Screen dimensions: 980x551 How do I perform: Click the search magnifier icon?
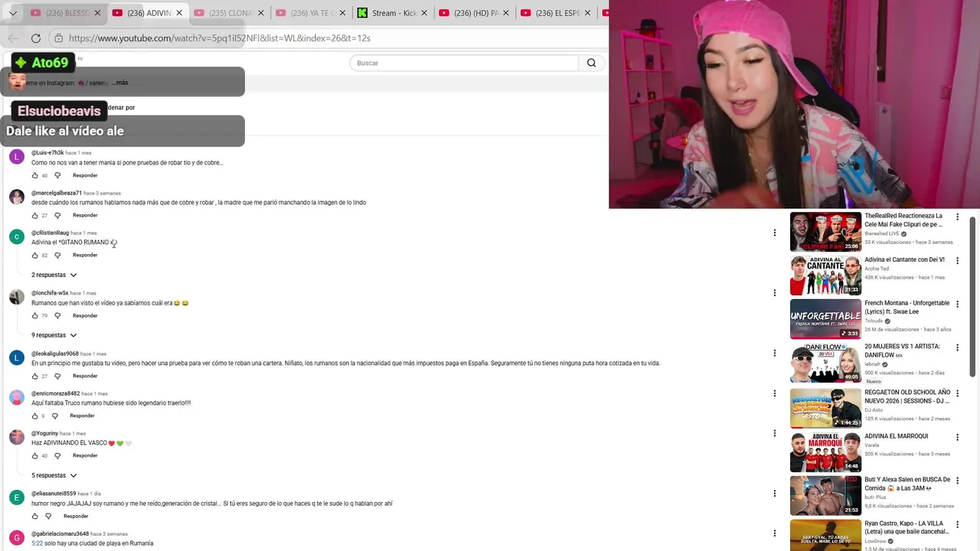[x=591, y=63]
